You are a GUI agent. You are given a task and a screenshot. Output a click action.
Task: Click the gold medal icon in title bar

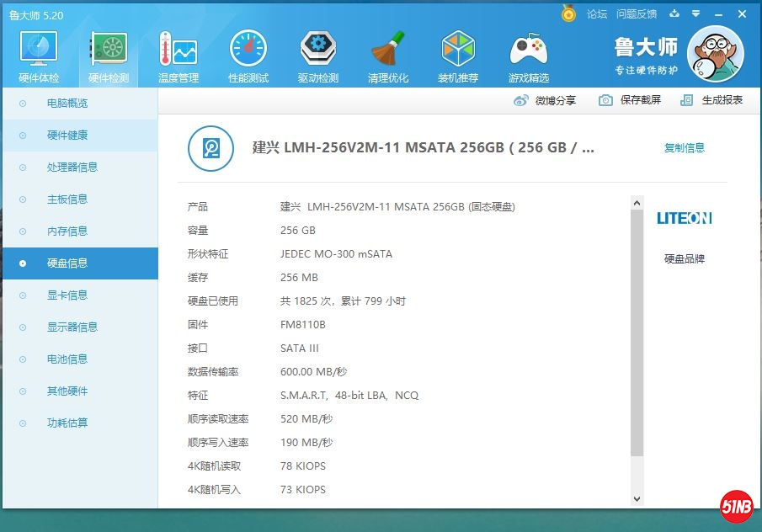coord(569,13)
